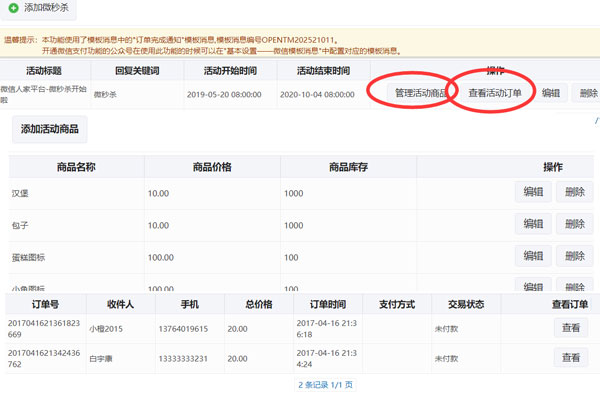Delete the 蛋糕图标 product

pos(575,256)
